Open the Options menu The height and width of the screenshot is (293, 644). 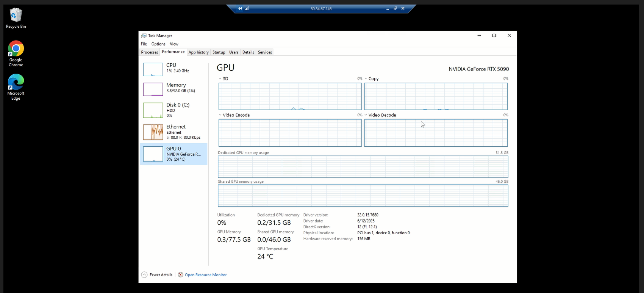click(x=158, y=44)
